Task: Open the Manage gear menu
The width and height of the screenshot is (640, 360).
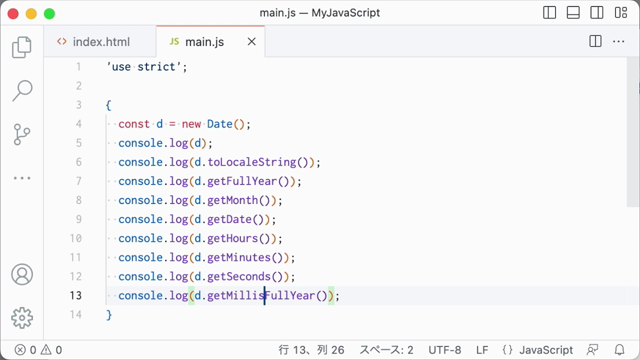Action: [22, 318]
